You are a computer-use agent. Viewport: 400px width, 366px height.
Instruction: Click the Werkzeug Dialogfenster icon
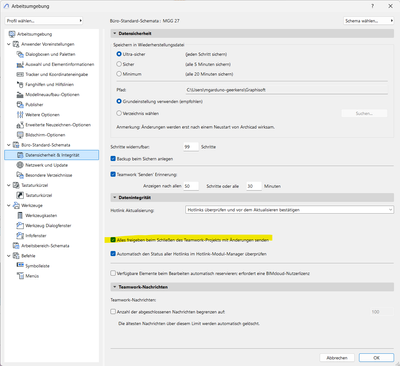coord(20,226)
